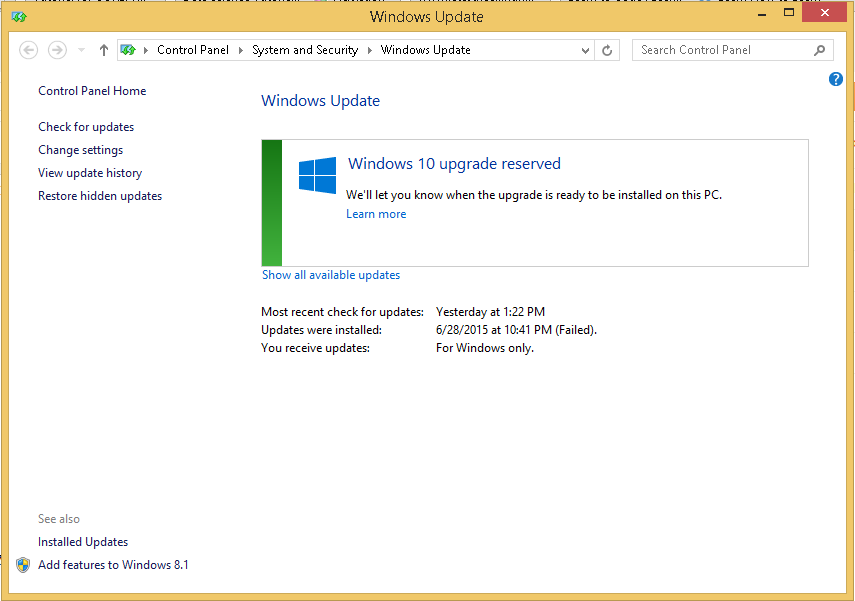
Task: Close the Windows Update window
Action: tap(824, 13)
